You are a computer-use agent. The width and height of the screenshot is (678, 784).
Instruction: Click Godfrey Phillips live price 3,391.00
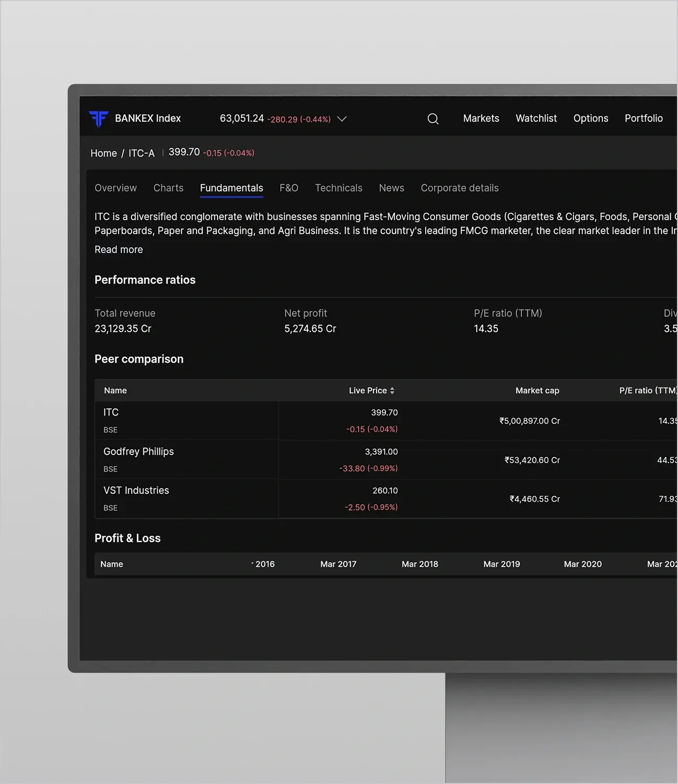coord(381,452)
